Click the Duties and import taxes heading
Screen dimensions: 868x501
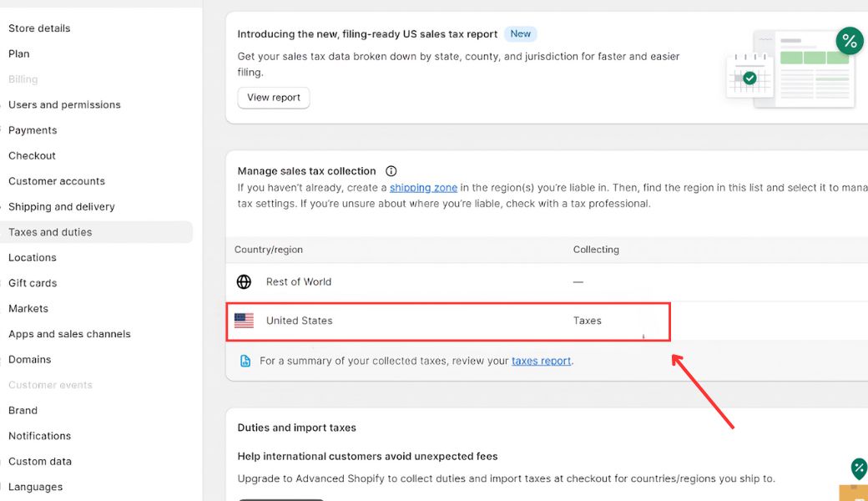tap(297, 428)
